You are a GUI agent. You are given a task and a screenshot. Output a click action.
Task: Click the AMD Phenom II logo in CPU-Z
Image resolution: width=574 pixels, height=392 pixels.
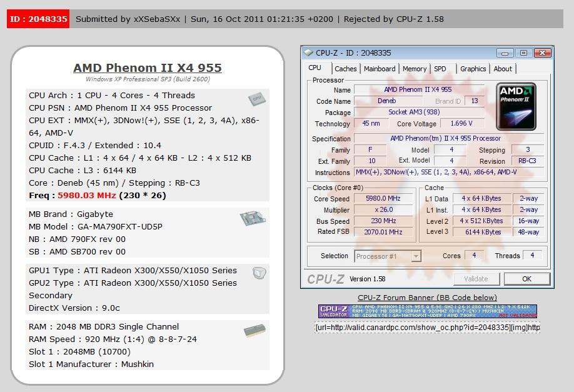click(516, 106)
